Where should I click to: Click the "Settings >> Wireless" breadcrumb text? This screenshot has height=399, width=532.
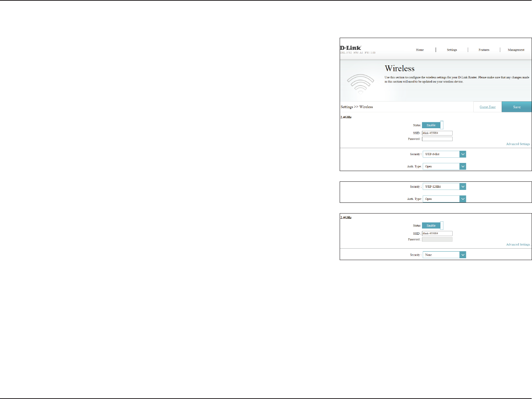pos(357,107)
